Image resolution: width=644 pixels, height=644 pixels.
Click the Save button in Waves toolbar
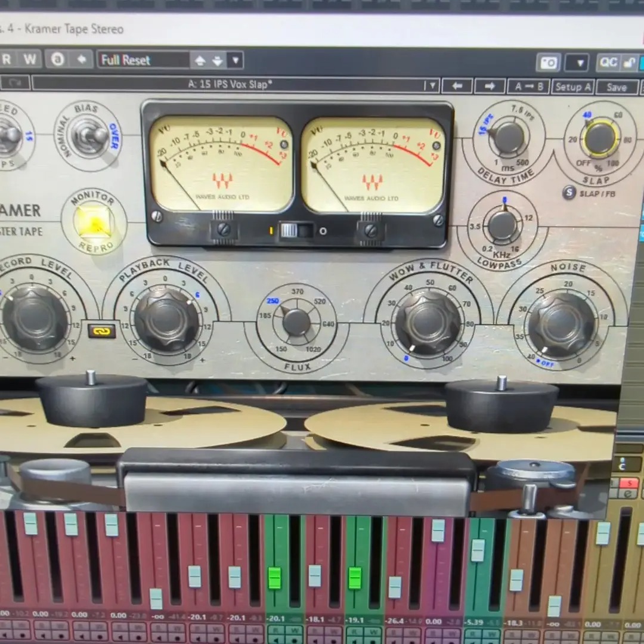pyautogui.click(x=617, y=88)
